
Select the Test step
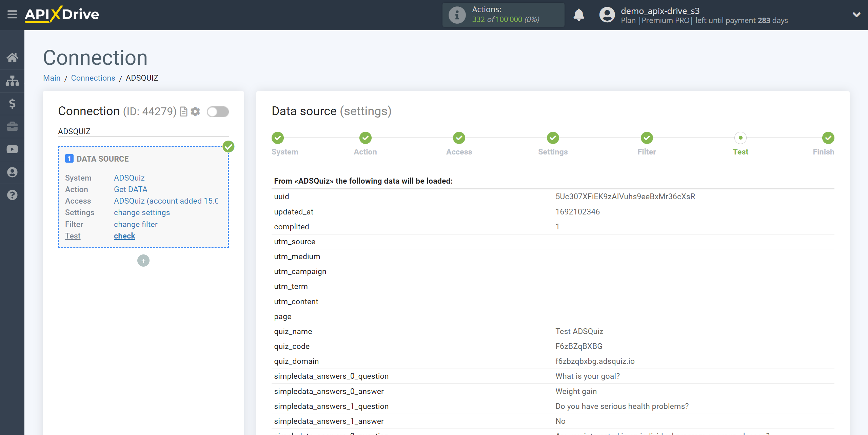click(x=741, y=138)
